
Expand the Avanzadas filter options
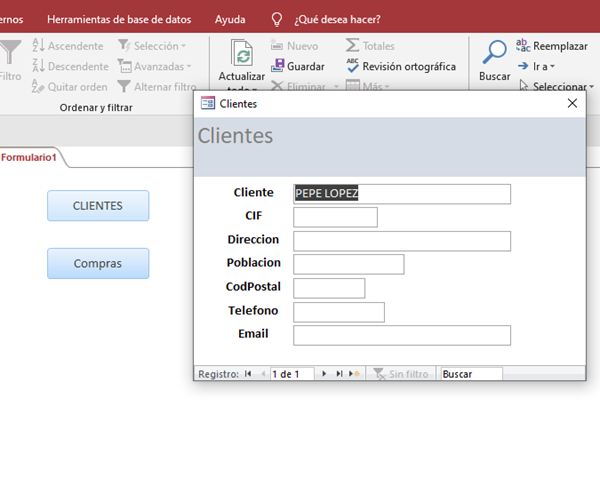click(152, 66)
